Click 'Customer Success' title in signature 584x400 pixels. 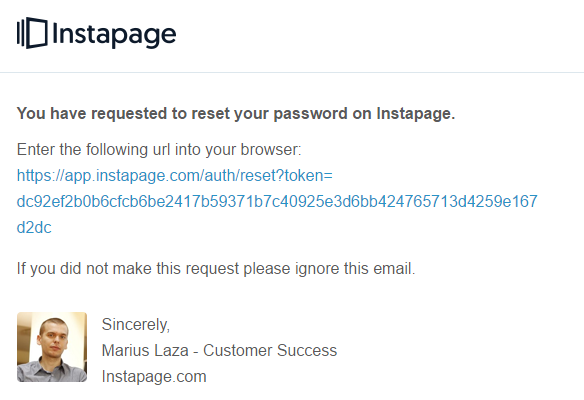(x=270, y=350)
